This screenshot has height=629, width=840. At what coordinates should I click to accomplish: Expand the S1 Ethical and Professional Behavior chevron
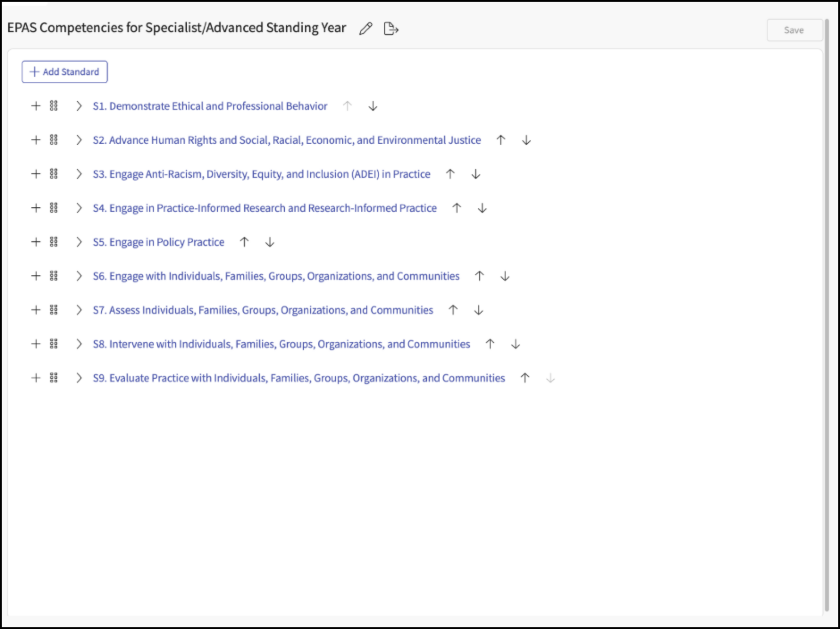[x=79, y=106]
